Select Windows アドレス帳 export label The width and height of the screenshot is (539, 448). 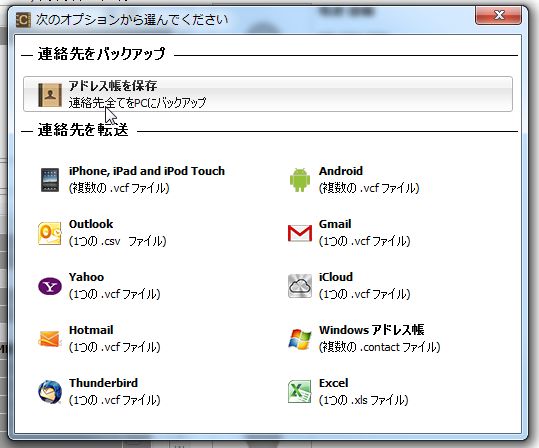372,330
